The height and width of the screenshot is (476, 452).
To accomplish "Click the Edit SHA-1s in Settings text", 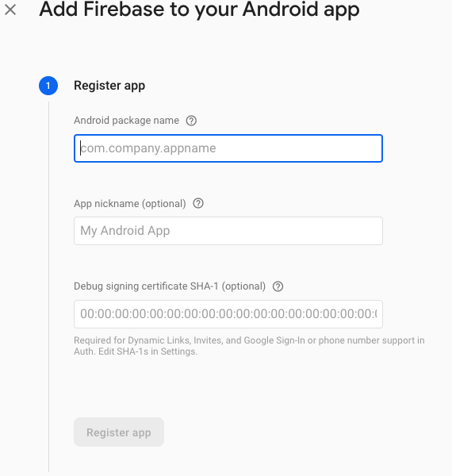I will [148, 351].
